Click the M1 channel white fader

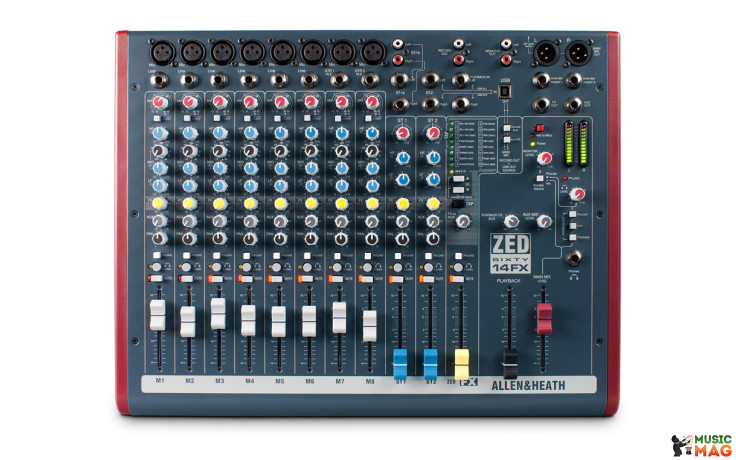158,315
